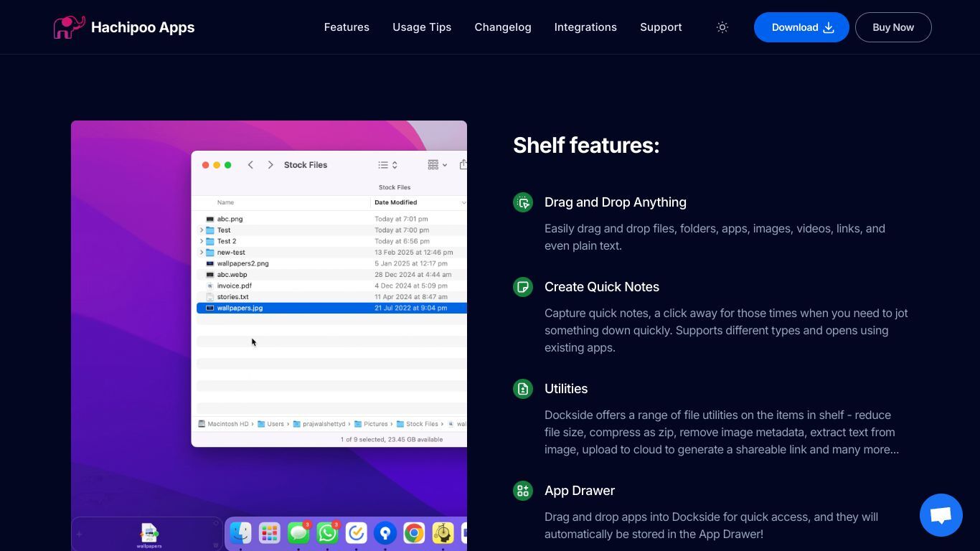The width and height of the screenshot is (980, 551).
Task: Open the TickTick checkmark app in dock
Action: [x=356, y=533]
